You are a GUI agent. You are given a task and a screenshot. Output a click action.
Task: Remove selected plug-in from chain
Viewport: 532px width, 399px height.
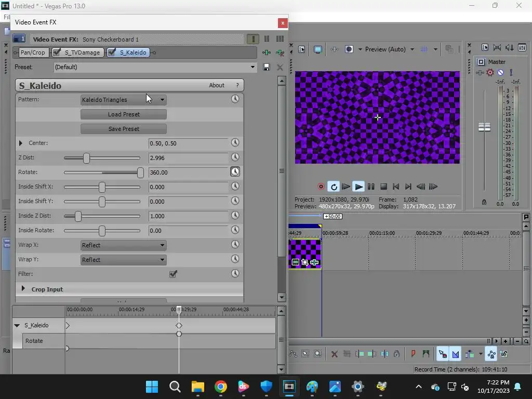[280, 52]
